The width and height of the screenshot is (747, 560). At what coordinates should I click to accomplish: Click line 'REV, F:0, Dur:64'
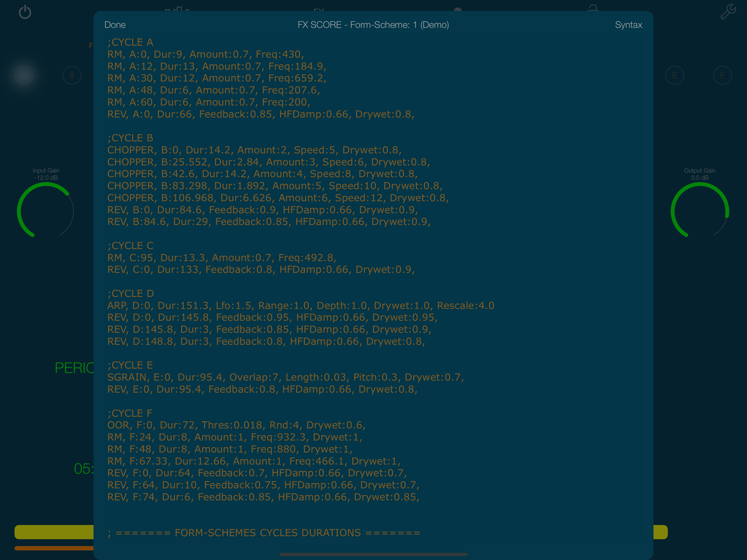point(257,473)
